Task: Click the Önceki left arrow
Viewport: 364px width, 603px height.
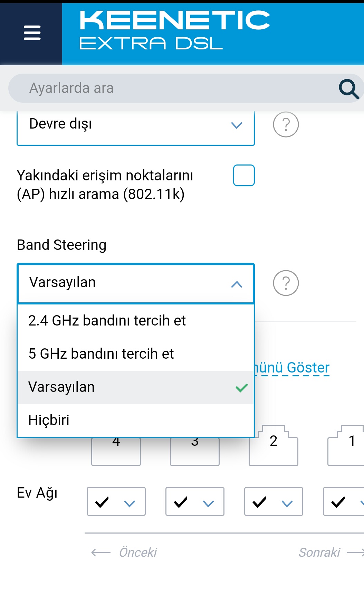Action: 101,553
